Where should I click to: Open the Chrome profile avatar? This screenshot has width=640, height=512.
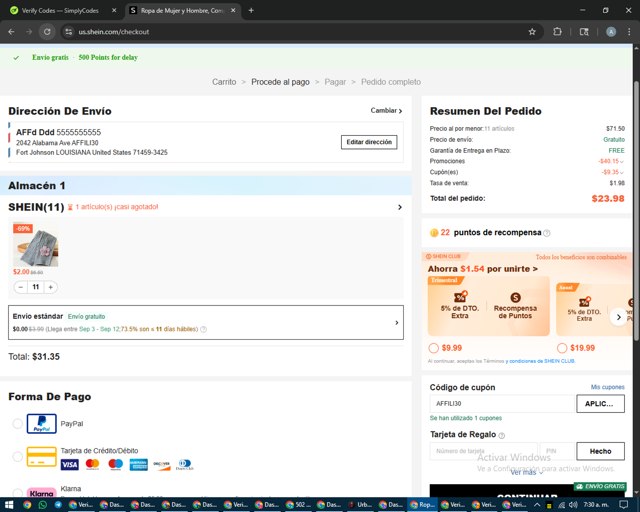click(x=611, y=32)
